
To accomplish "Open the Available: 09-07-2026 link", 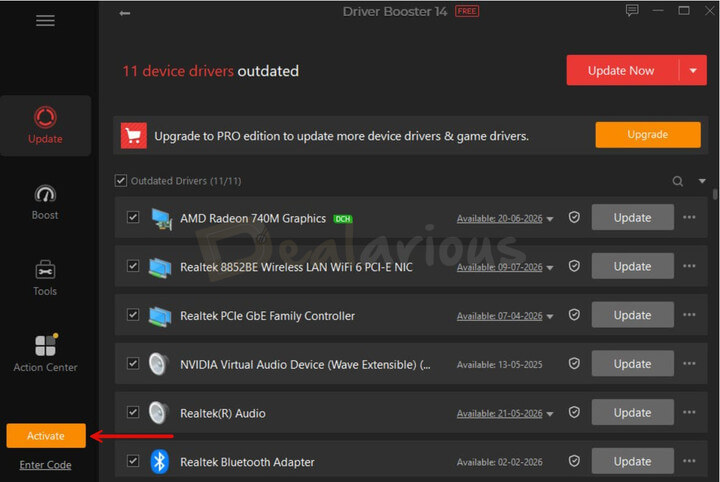I will 499,267.
